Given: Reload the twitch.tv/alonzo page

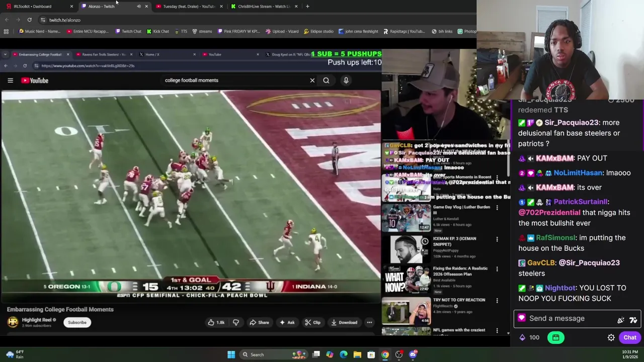Looking at the screenshot, I should point(29,20).
